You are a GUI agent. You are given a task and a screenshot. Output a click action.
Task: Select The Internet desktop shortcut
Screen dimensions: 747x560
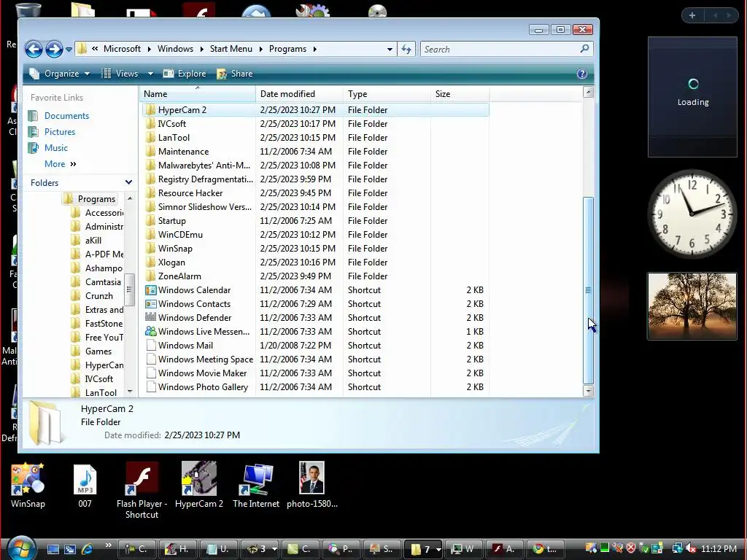pos(256,486)
